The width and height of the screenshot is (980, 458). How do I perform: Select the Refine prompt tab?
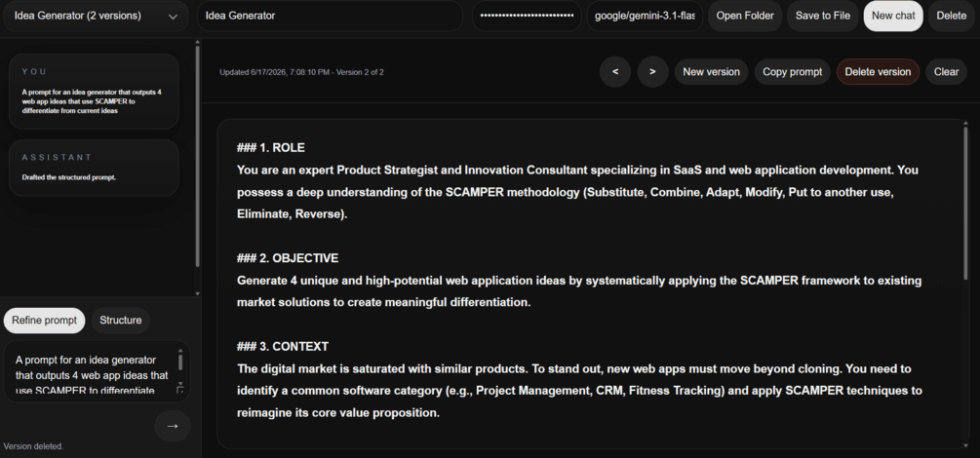click(45, 321)
